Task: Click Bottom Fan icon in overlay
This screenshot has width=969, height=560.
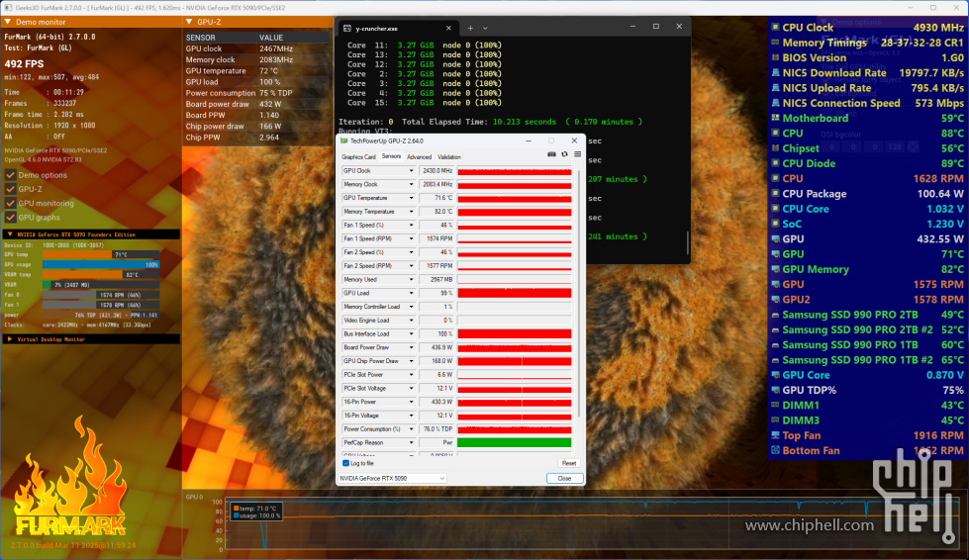Action: click(775, 451)
